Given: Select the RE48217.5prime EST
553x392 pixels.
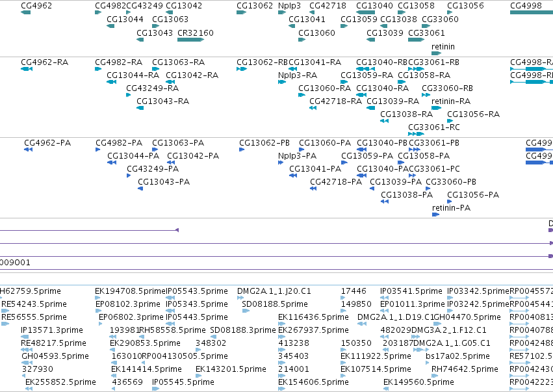Looking at the screenshot, I should point(53,343).
